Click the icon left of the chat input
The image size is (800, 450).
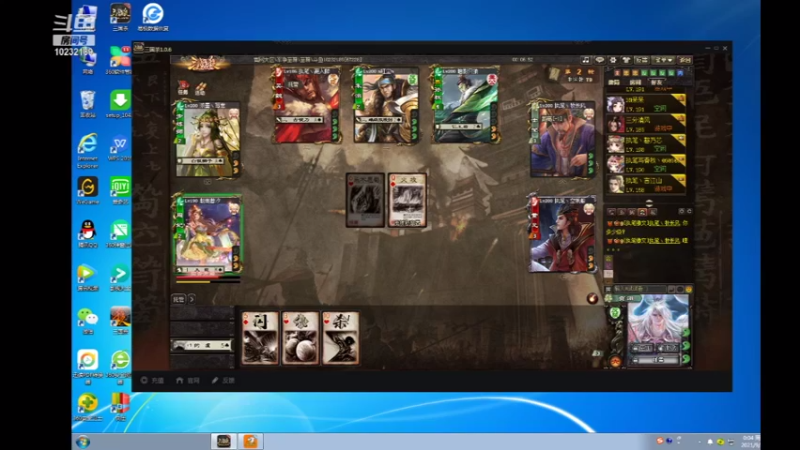pyautogui.click(x=608, y=289)
